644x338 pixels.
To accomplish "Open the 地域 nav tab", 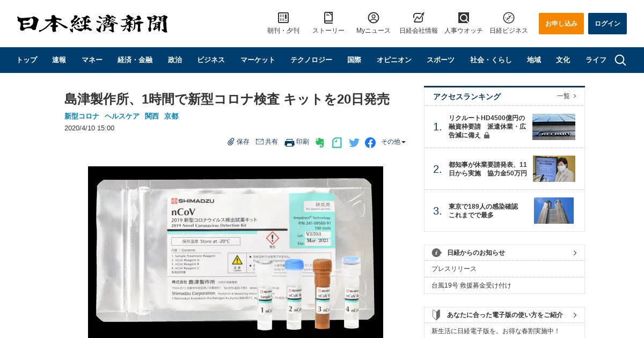I will coord(534,60).
